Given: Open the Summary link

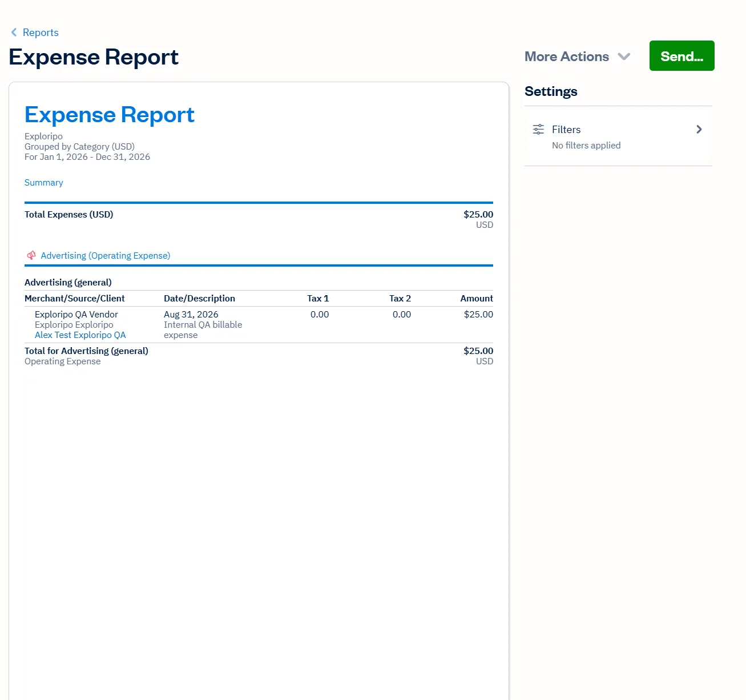Looking at the screenshot, I should click(x=44, y=183).
